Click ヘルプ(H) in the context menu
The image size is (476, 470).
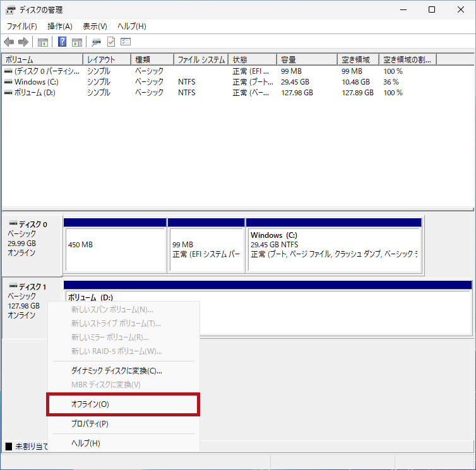tap(85, 444)
